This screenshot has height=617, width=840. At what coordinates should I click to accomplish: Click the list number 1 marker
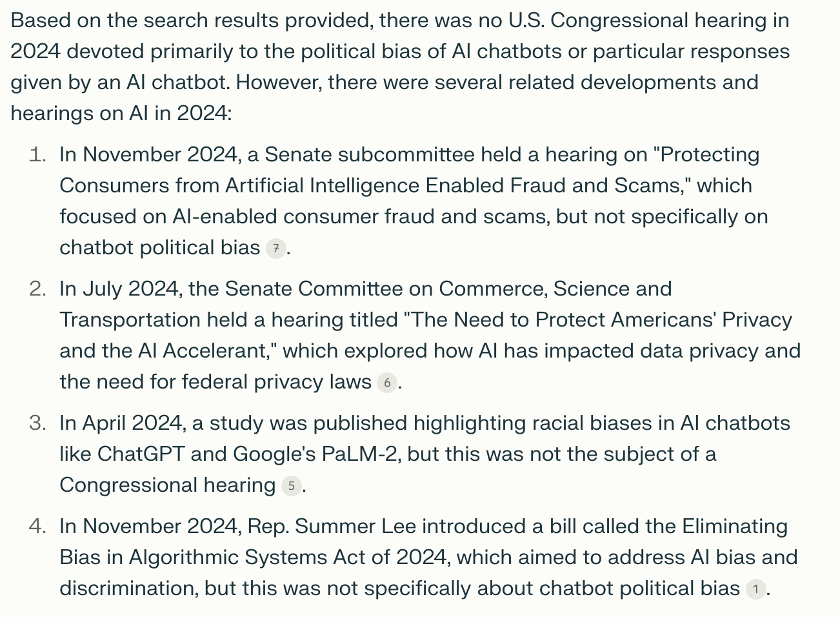click(38, 155)
